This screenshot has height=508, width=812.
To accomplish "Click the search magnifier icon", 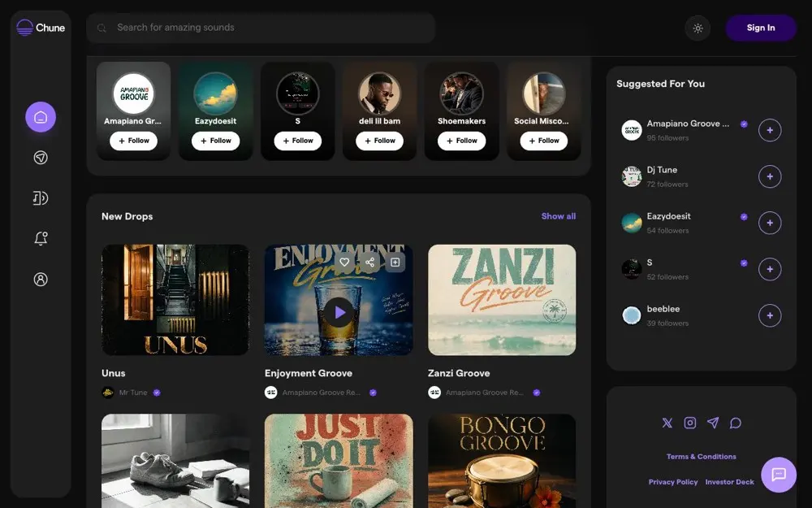I will pos(102,28).
